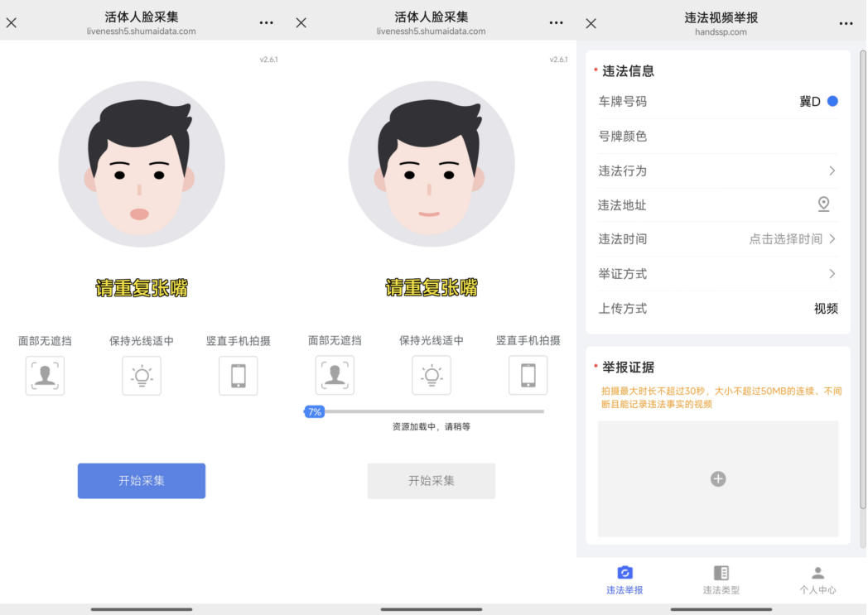Tap the location pin in 违法地址 row
The image size is (868, 615).
coord(823,204)
